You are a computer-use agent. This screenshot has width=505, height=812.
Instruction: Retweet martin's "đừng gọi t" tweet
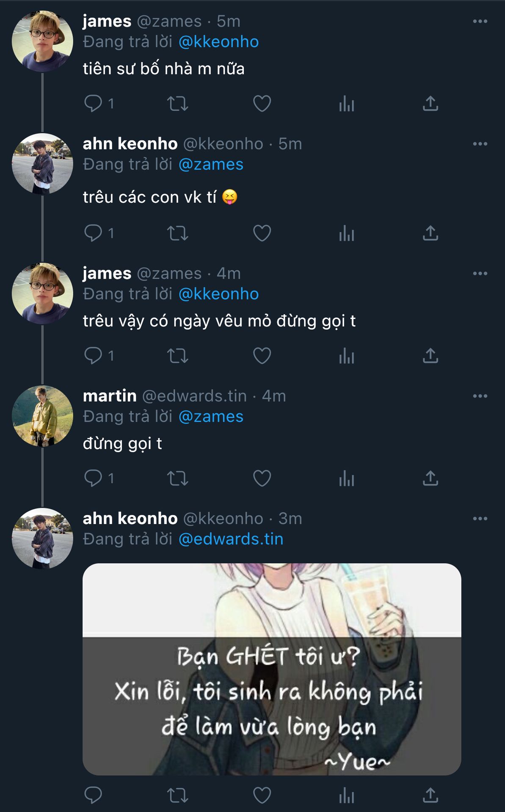pyautogui.click(x=177, y=478)
